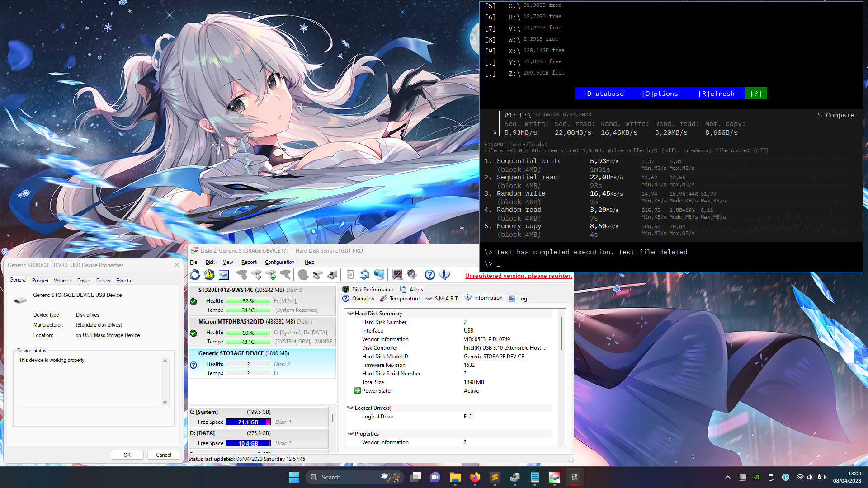Switch to Policies tab in Device Properties
The height and width of the screenshot is (488, 868).
[40, 281]
